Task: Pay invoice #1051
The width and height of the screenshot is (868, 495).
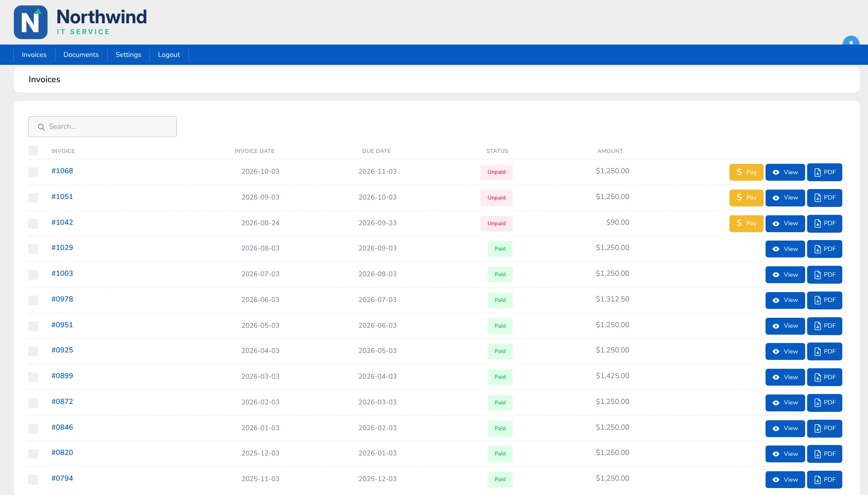Action: (x=746, y=198)
